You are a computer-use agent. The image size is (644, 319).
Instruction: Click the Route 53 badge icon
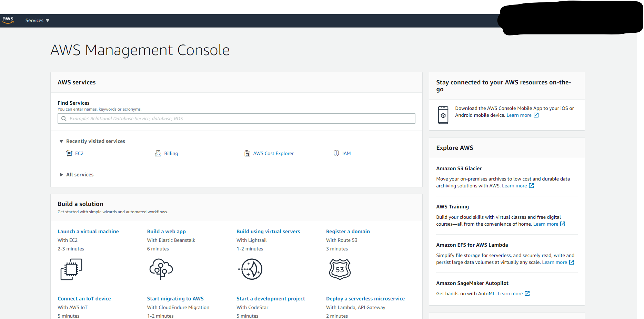pyautogui.click(x=340, y=269)
